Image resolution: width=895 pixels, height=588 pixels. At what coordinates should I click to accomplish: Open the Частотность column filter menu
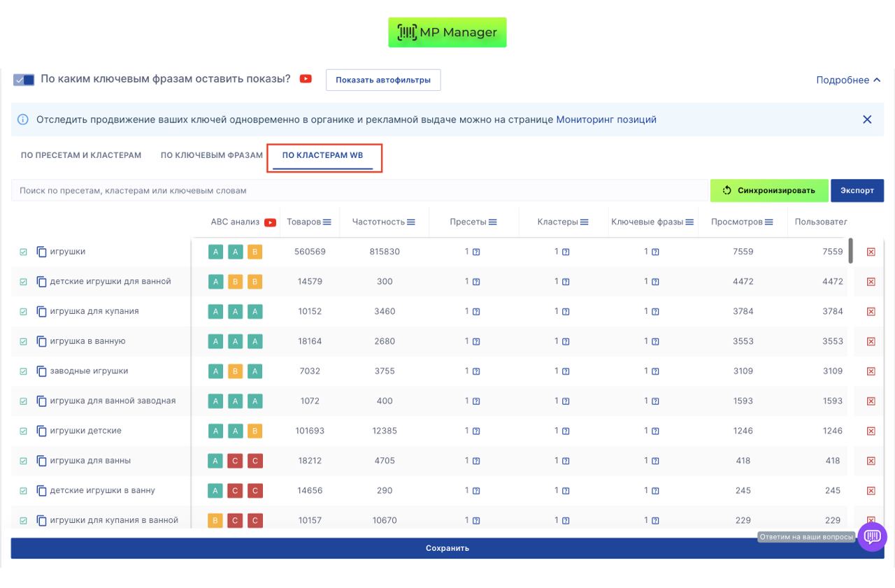(x=411, y=222)
